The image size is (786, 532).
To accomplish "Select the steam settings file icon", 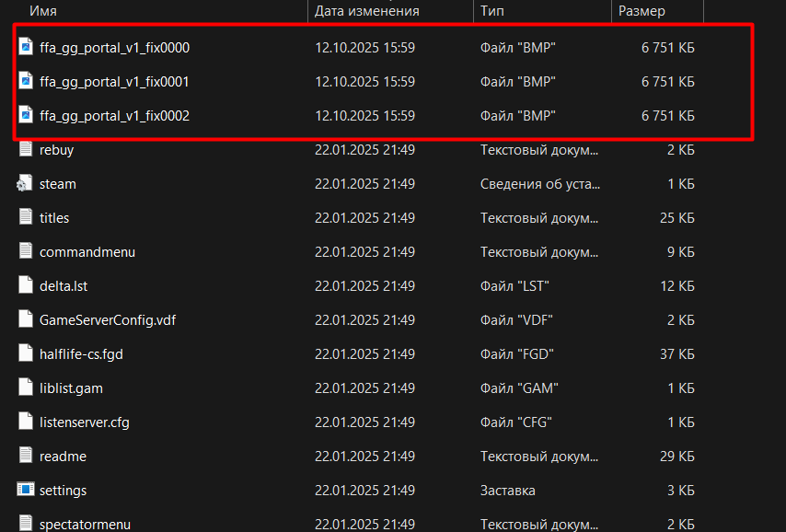I will [x=25, y=184].
